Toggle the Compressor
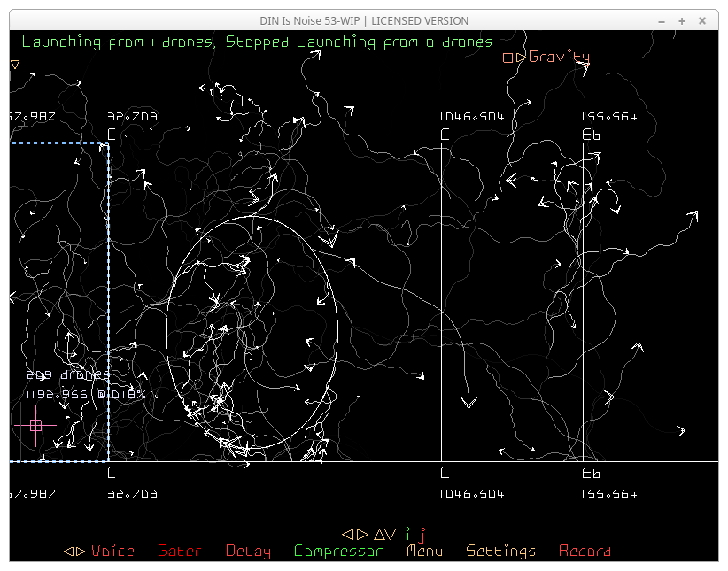This screenshot has height=571, width=728. tap(338, 552)
